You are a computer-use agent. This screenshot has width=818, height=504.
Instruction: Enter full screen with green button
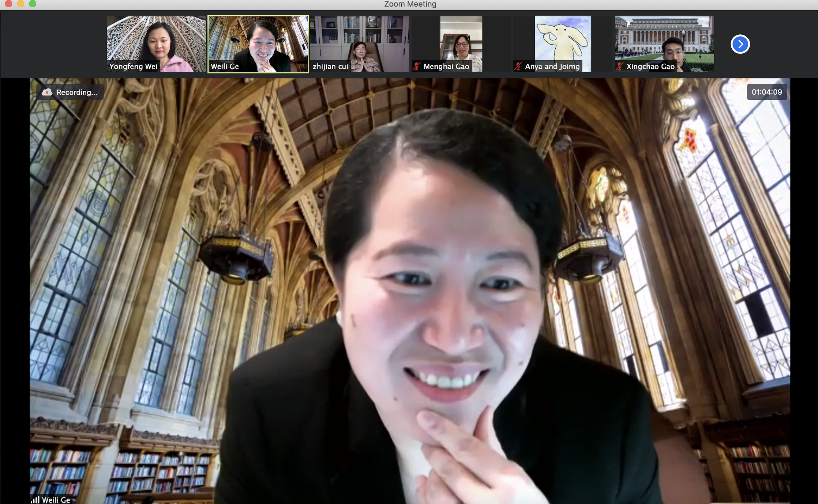point(33,4)
